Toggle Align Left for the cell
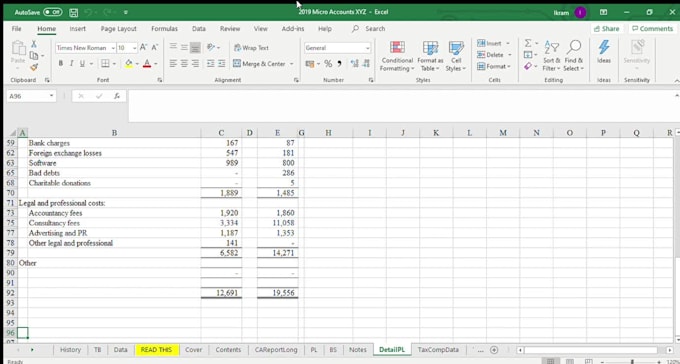 click(173, 64)
